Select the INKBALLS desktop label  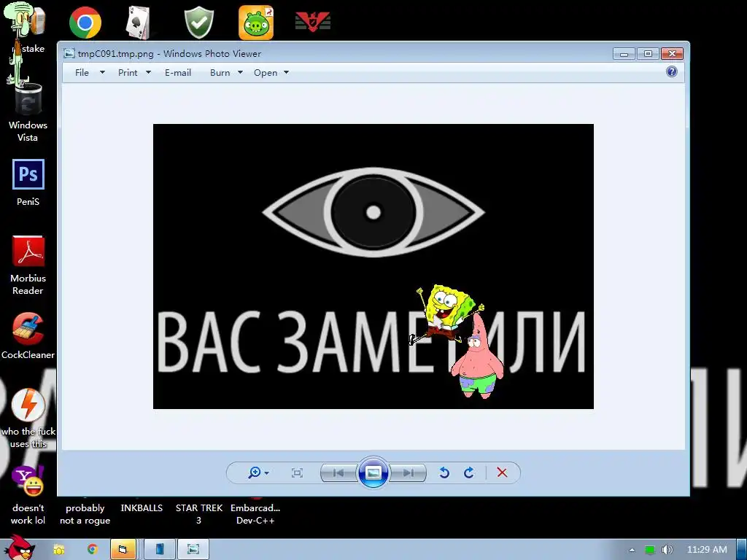(x=142, y=508)
